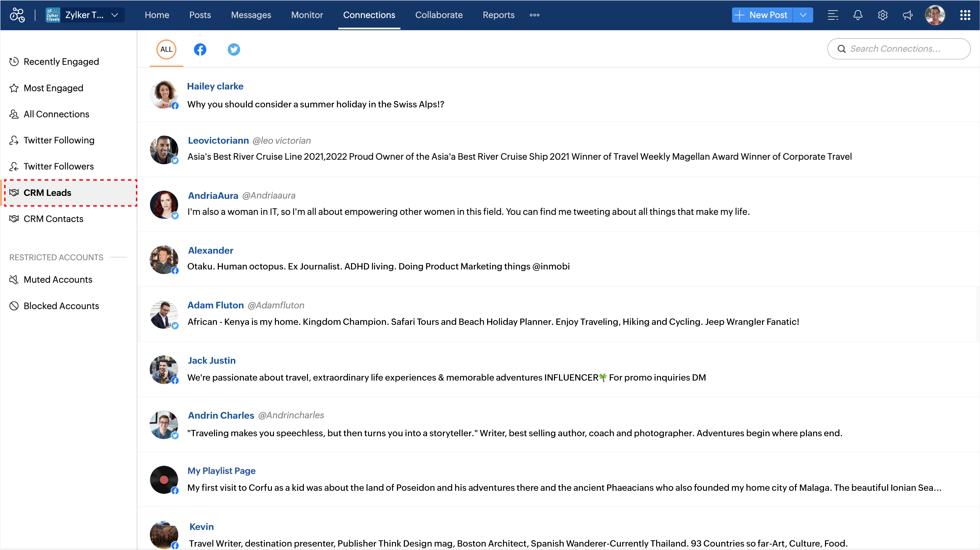Screen dimensions: 980x550
Task: Open Hailey clarke's profile link
Action: coord(215,86)
